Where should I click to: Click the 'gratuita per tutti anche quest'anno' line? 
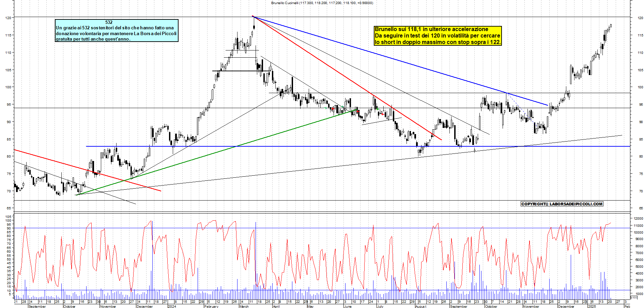[x=93, y=39]
